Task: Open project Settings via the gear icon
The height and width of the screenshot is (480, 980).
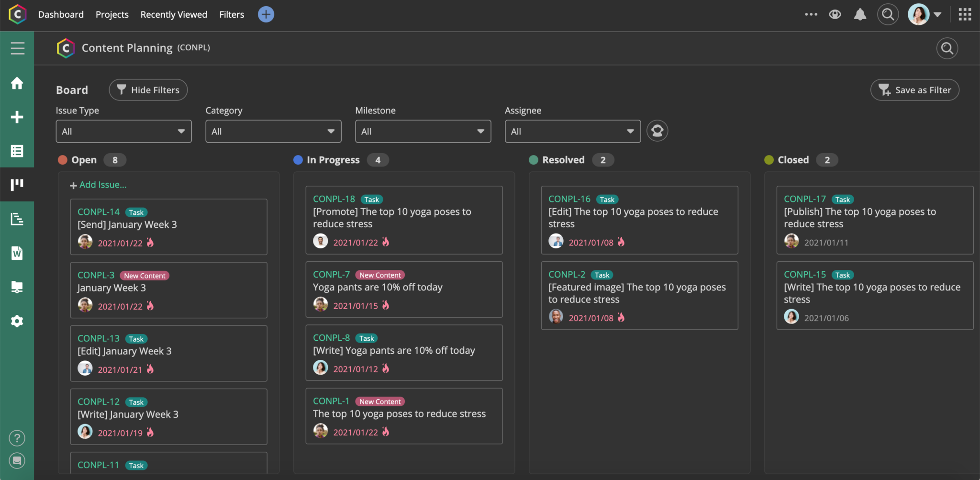Action: tap(18, 321)
